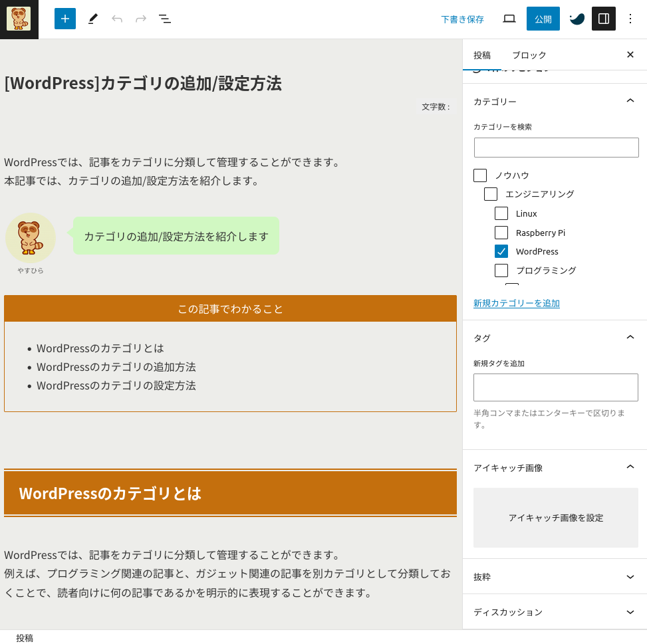Click the この記事でわかること box title
The image size is (647, 644).
pyautogui.click(x=230, y=309)
